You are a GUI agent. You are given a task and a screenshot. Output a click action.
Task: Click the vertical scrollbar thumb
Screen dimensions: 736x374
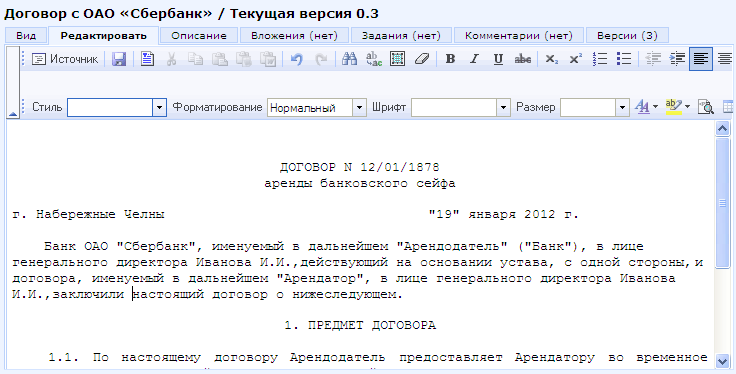pyautogui.click(x=723, y=203)
